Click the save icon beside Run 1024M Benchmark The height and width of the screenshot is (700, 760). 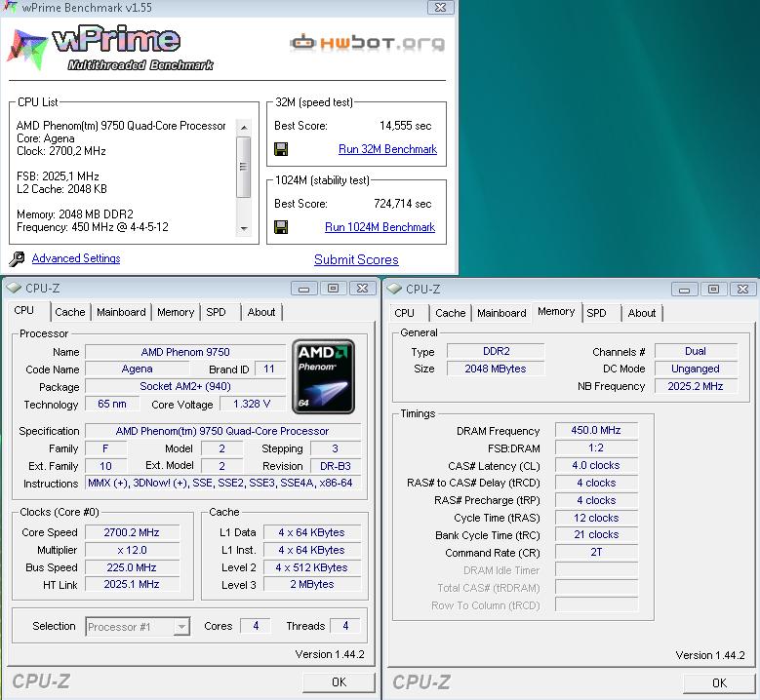point(281,227)
